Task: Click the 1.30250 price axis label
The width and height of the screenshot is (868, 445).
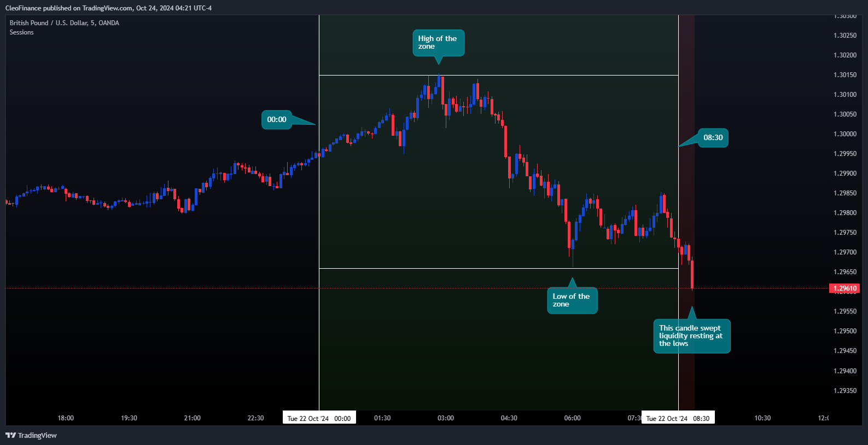Action: [x=845, y=36]
